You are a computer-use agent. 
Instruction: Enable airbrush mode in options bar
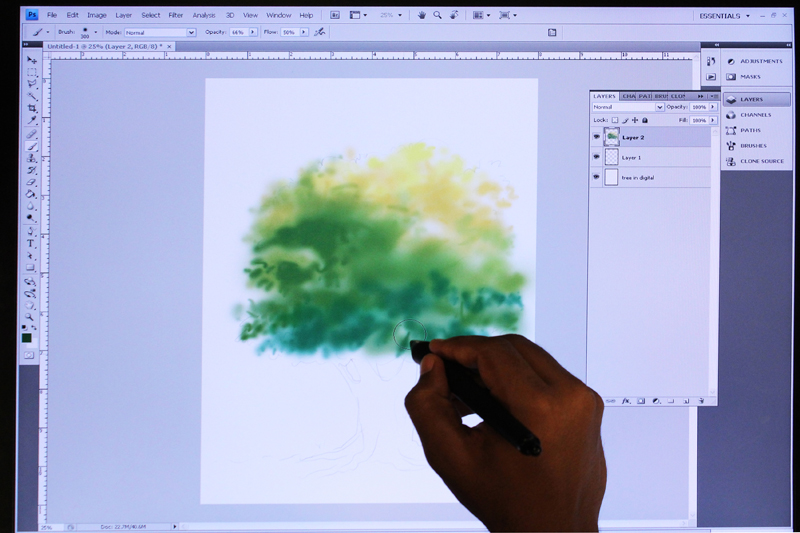(320, 32)
